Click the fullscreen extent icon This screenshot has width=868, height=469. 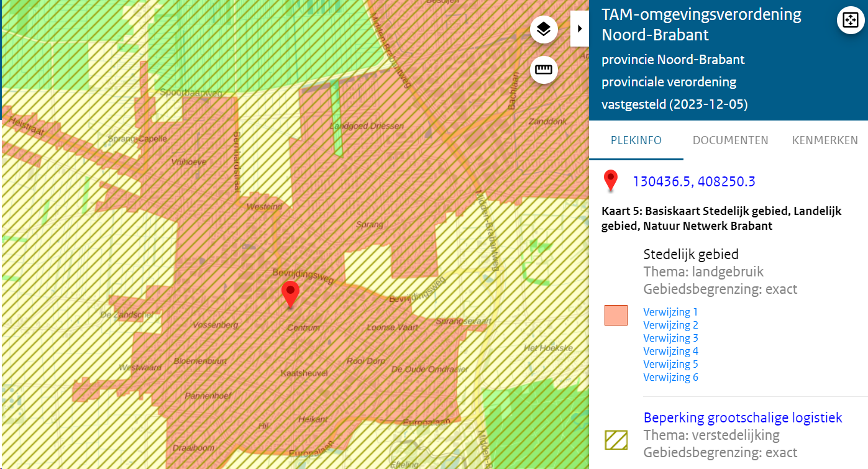849,20
